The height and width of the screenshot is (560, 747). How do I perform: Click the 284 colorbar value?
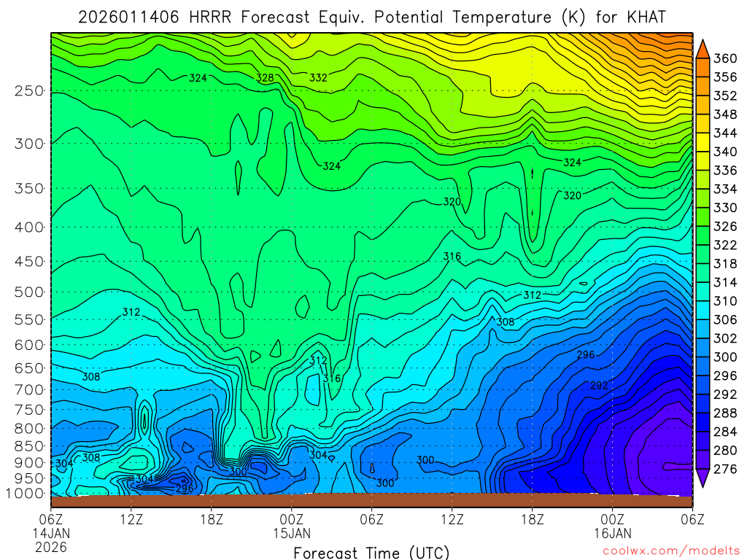(x=724, y=432)
